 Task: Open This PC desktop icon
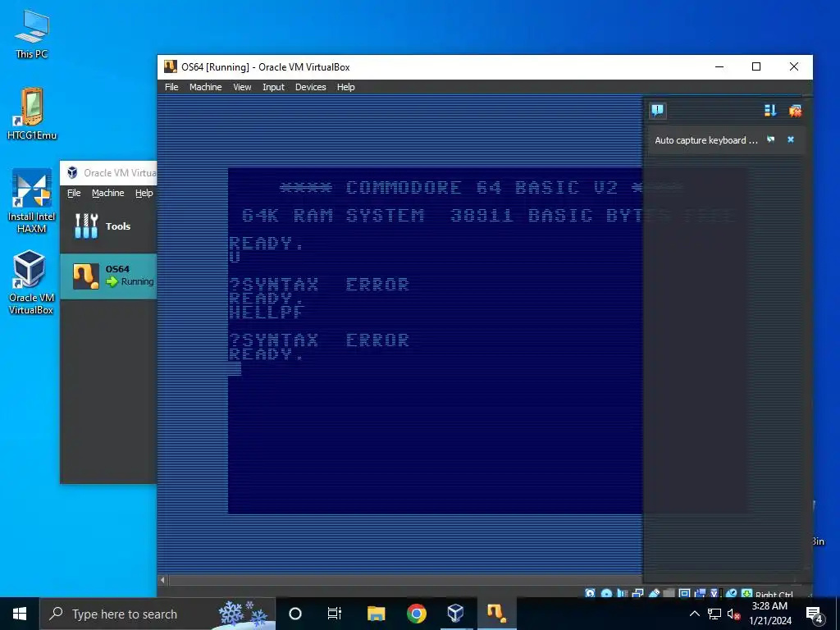tap(32, 33)
